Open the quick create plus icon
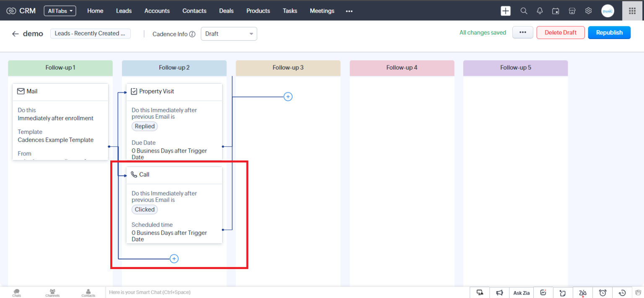644x298 pixels. coord(506,11)
